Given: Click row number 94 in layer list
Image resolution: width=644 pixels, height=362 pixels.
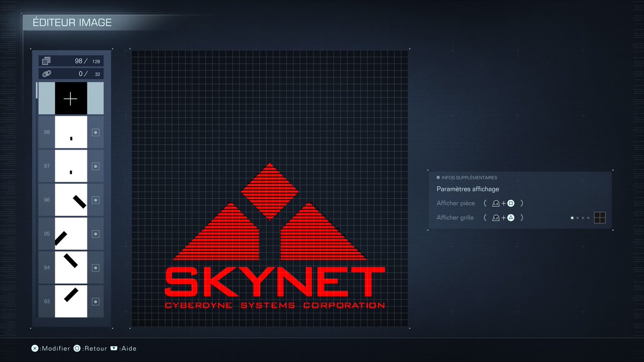Looking at the screenshot, I should pyautogui.click(x=47, y=268).
